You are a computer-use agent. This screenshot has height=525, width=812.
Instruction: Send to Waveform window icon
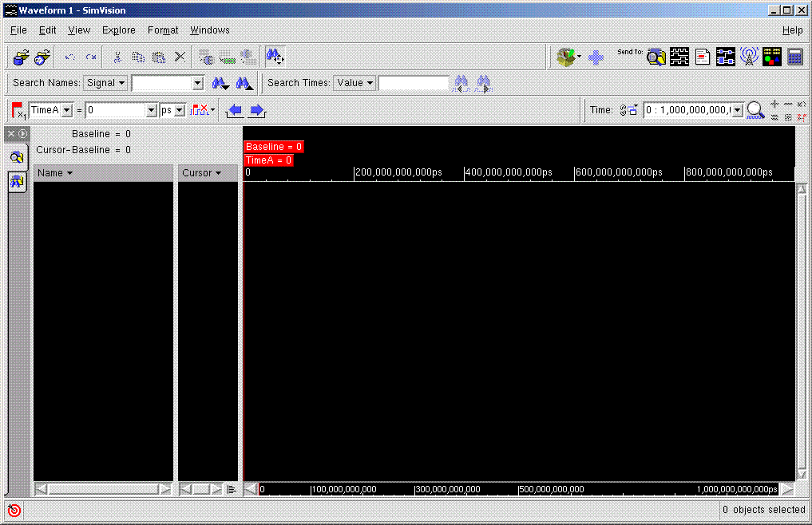679,57
